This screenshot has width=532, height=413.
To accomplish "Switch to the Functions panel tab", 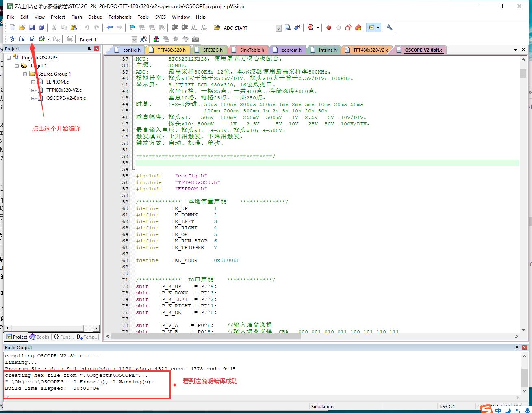I will (x=63, y=337).
